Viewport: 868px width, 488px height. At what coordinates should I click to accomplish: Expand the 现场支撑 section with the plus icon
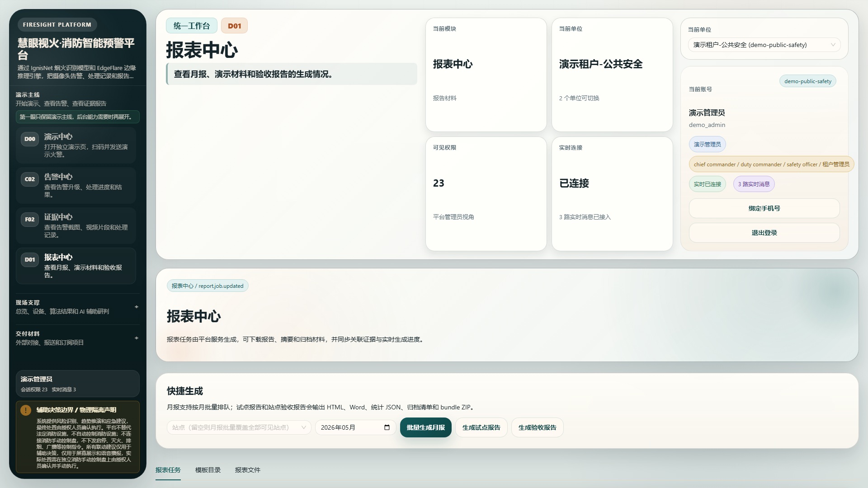pos(137,307)
